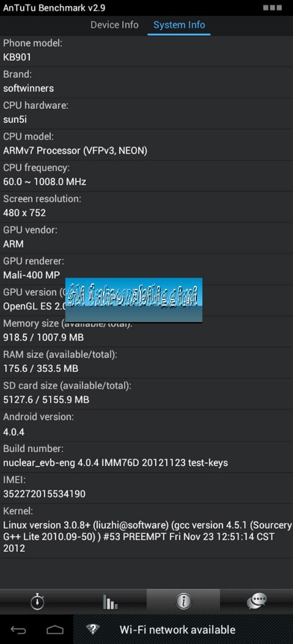Screen dimensions: 293x644
Task: Select the Phone model KB901 row
Action: click(146, 50)
